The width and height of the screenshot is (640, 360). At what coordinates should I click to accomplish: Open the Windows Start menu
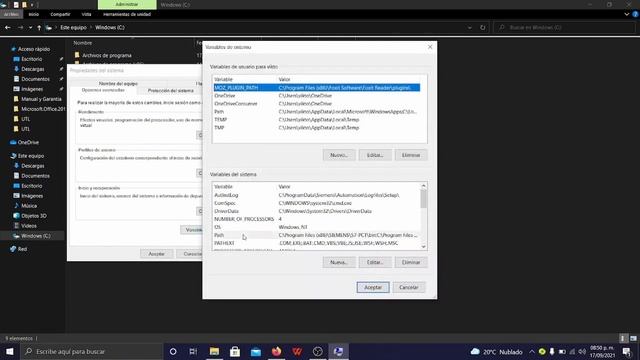9,351
